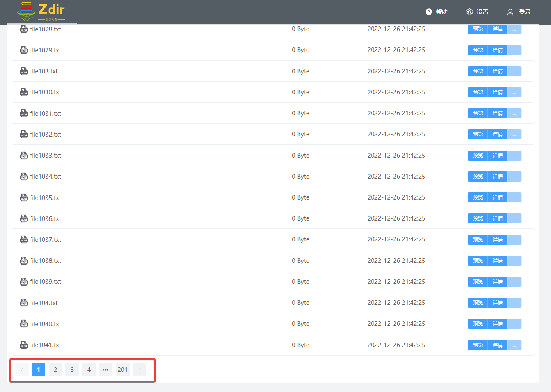The width and height of the screenshot is (551, 392).
Task: Open the ellipsis menu for file1038.txt
Action: [514, 261]
